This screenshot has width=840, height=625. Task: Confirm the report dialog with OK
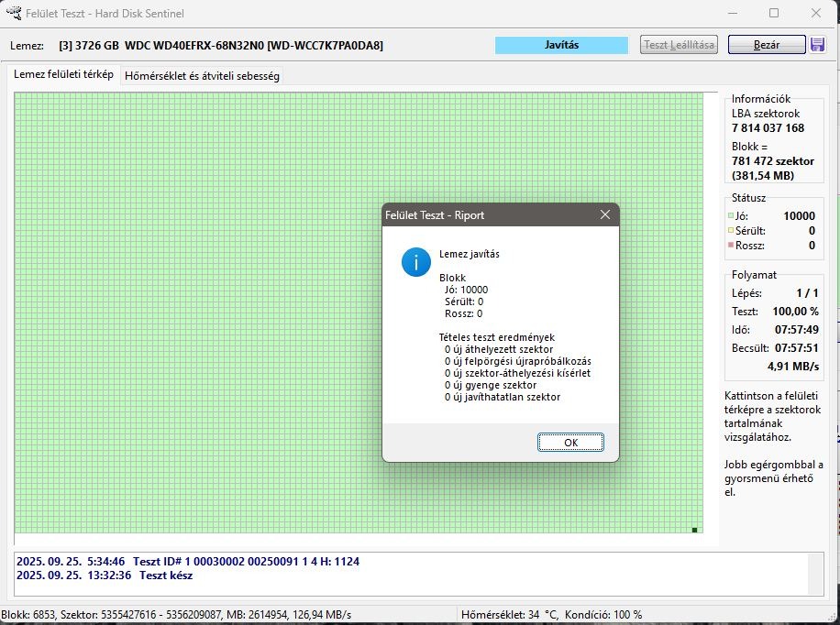pyautogui.click(x=570, y=443)
